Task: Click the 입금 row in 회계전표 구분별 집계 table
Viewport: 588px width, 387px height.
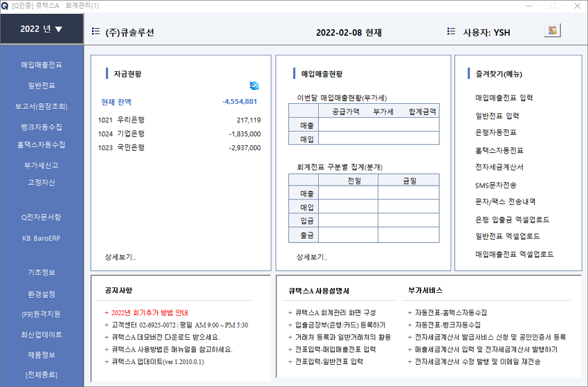Action: (364, 221)
